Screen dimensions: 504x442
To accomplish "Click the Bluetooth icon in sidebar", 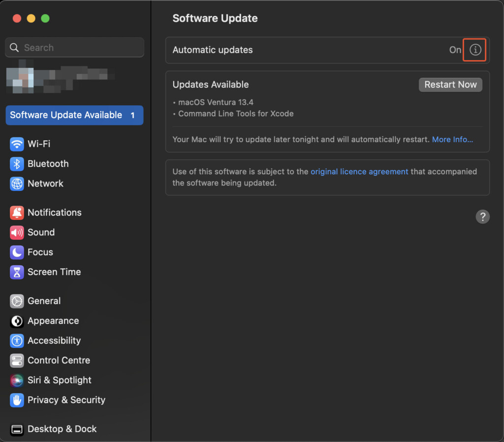I will coord(17,164).
